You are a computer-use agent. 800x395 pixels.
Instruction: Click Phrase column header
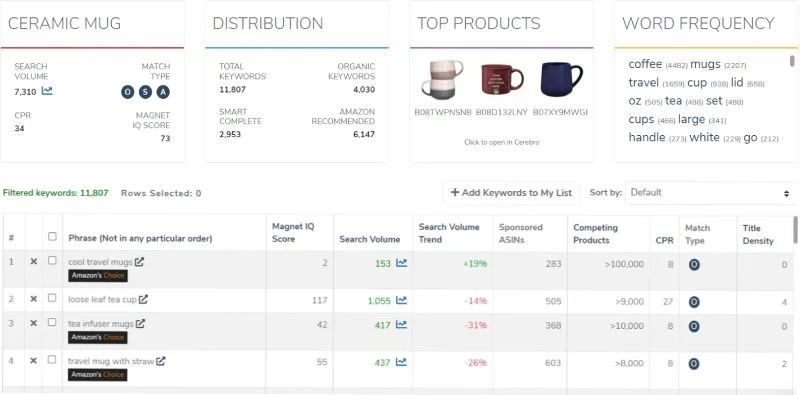pos(140,238)
